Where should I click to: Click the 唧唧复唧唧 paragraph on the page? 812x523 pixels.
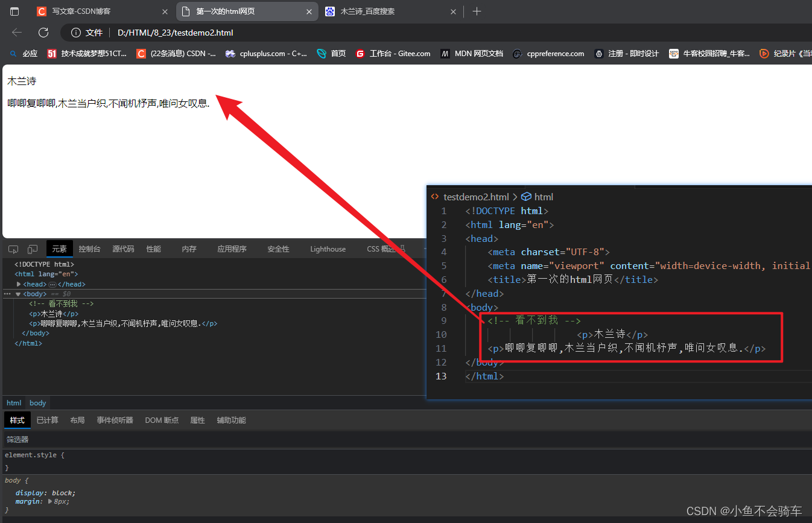pos(109,103)
